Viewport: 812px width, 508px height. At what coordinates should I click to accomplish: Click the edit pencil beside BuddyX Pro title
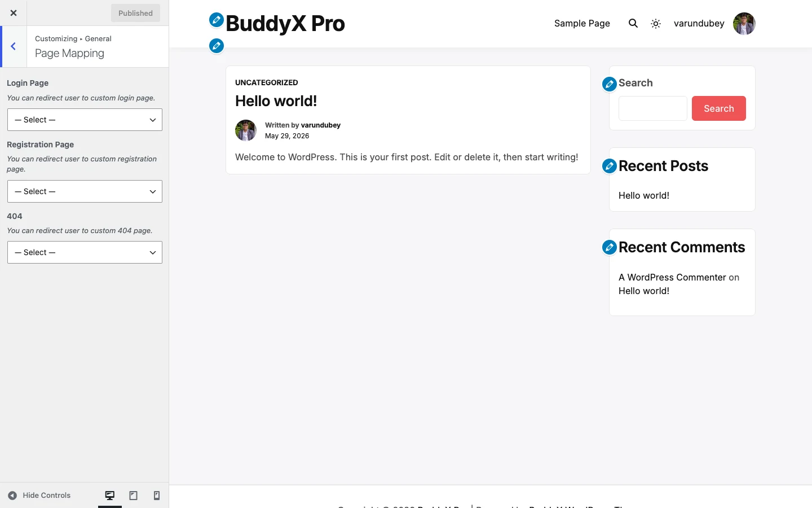pos(217,20)
